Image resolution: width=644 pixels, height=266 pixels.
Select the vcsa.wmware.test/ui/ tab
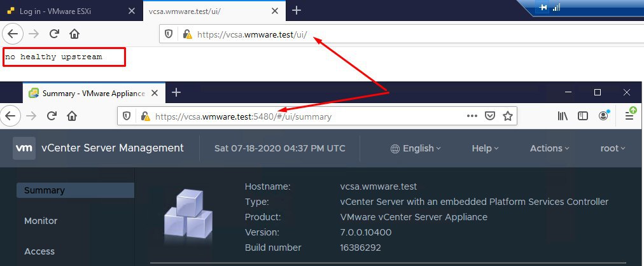pyautogui.click(x=214, y=11)
